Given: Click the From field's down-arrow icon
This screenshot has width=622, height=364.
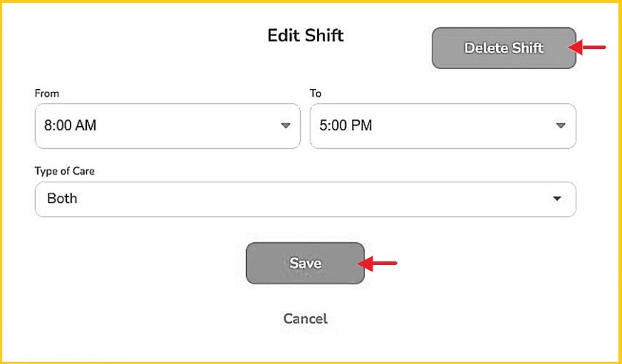Looking at the screenshot, I should (x=286, y=126).
